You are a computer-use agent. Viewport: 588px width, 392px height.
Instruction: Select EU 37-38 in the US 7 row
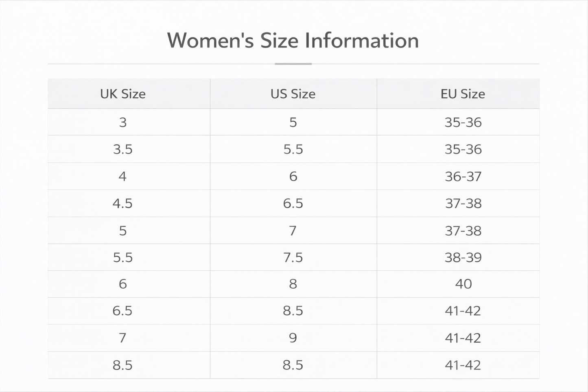463,231
